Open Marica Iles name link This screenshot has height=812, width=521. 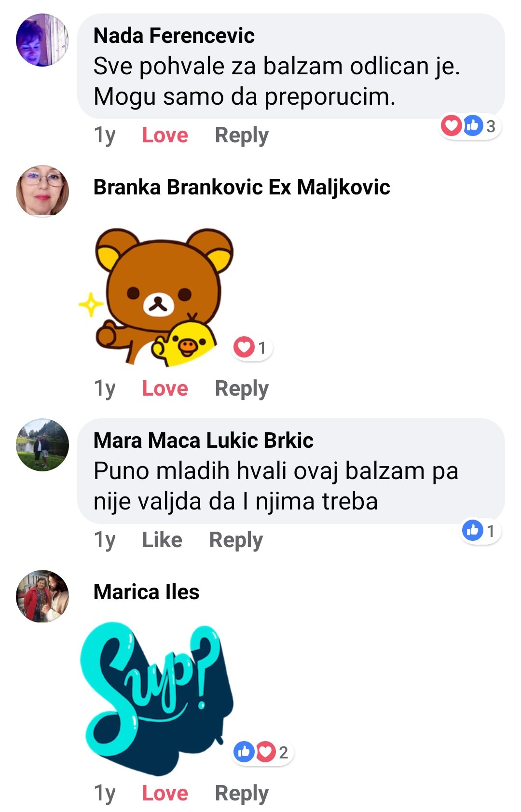pos(146,592)
